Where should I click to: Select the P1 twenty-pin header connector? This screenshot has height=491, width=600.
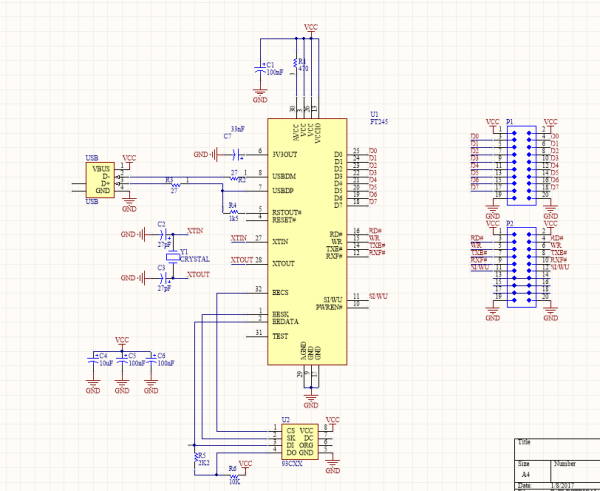click(522, 165)
